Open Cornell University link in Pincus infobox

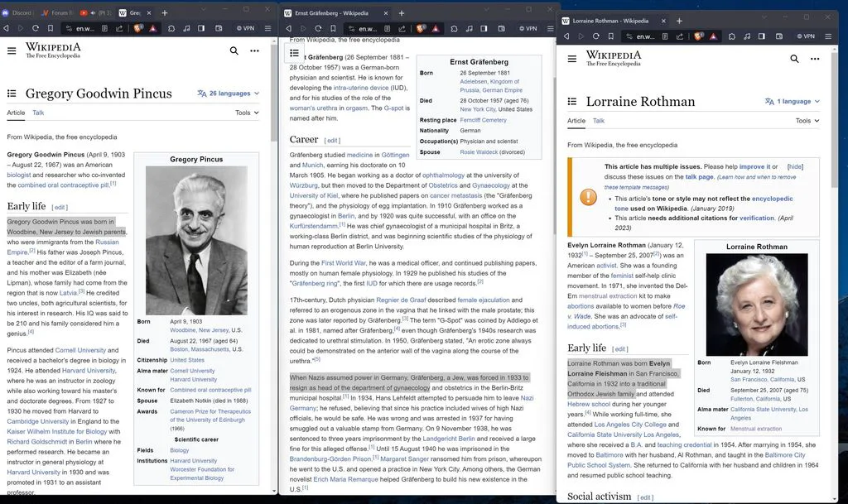(x=192, y=371)
